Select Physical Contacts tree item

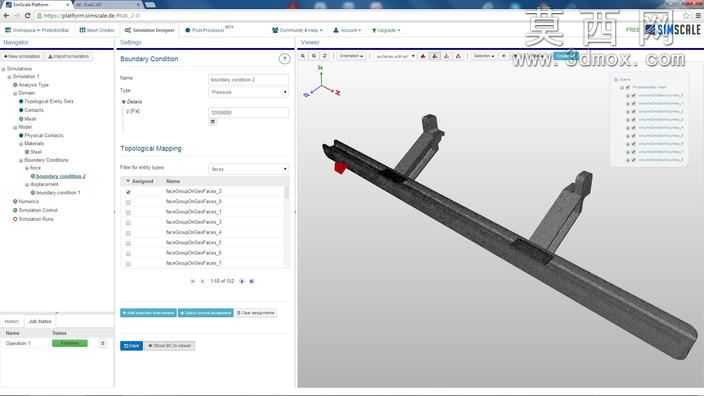(41, 135)
